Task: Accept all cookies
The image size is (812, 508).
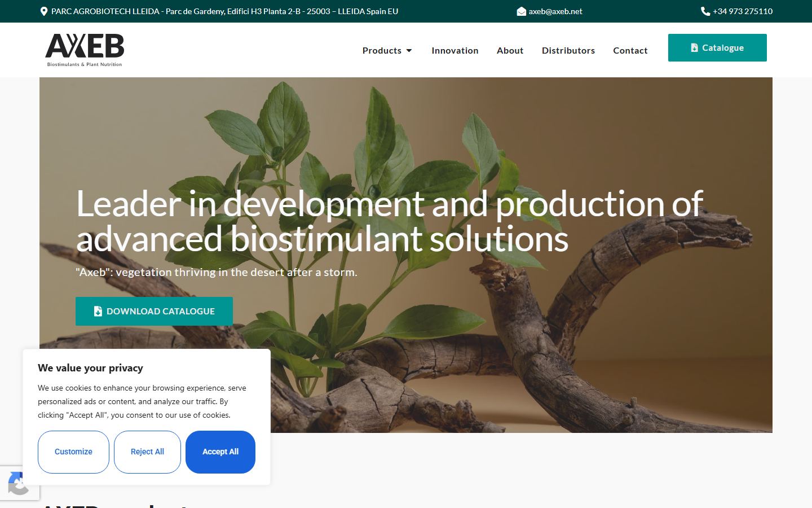Action: (220, 452)
